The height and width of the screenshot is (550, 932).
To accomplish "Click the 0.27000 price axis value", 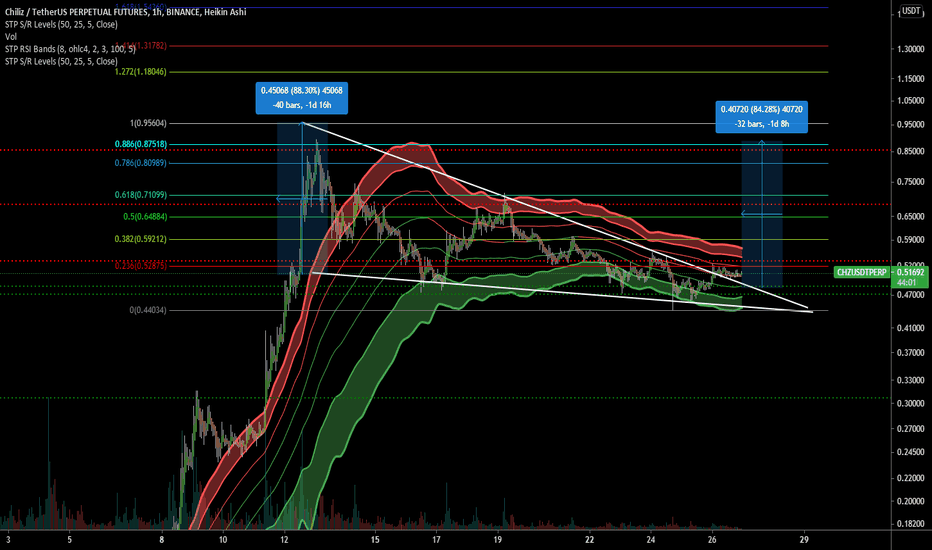I will (911, 428).
